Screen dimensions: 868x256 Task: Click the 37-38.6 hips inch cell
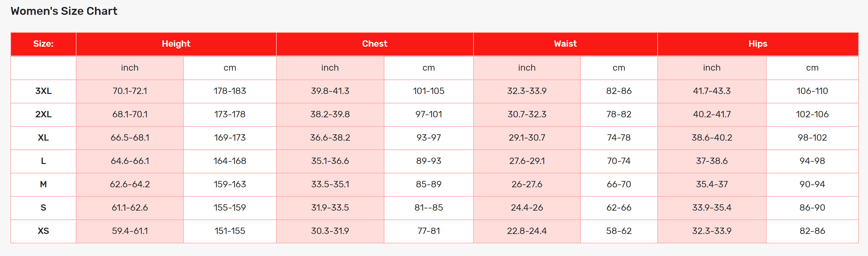712,161
